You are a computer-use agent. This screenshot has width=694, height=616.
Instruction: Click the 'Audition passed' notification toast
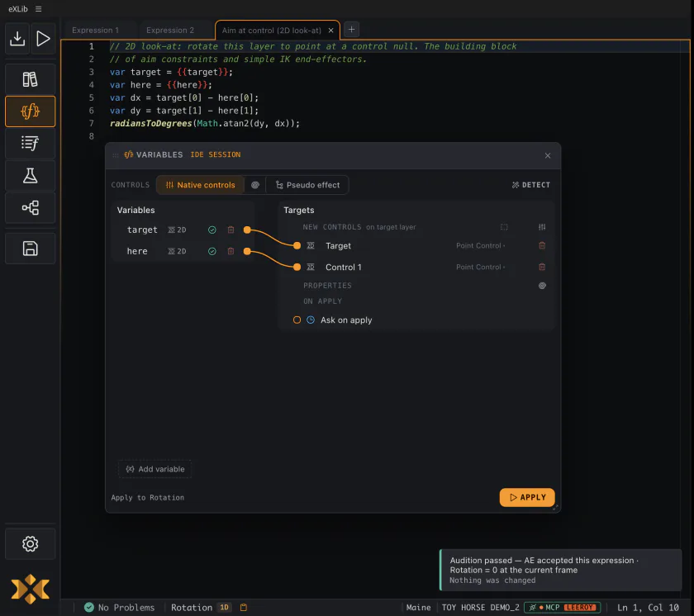[561, 570]
